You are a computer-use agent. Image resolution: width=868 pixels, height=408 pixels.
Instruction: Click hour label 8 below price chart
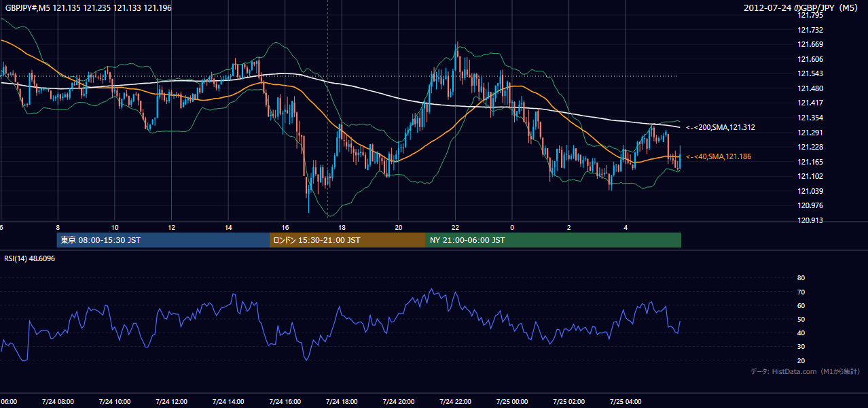click(x=58, y=227)
